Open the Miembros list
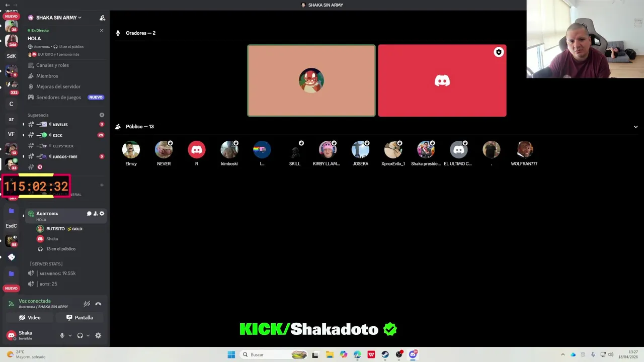 [x=47, y=76]
